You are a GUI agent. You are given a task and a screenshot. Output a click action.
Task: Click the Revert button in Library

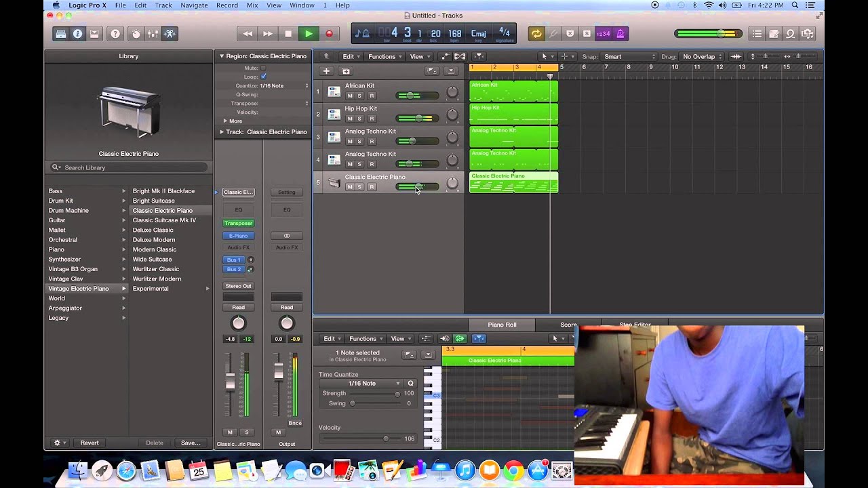[x=90, y=443]
